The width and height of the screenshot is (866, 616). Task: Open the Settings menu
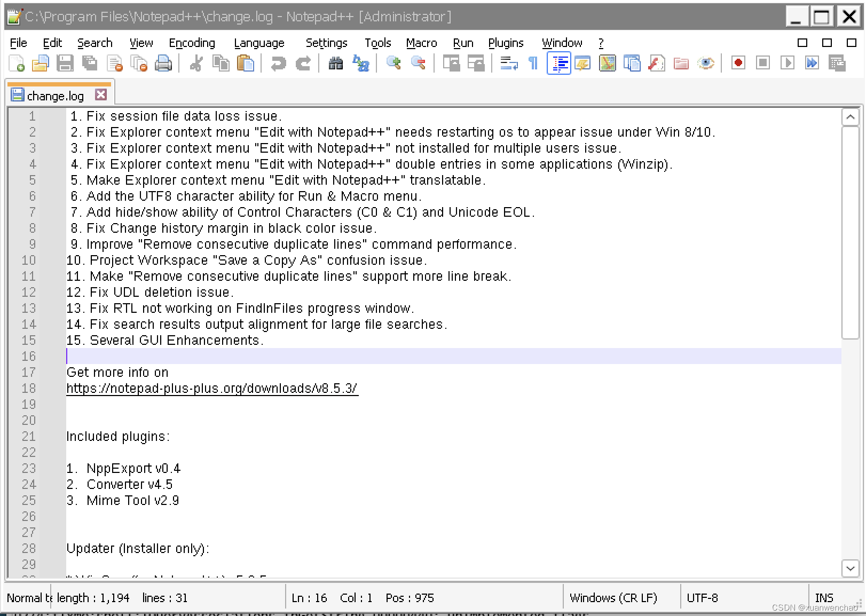tap(326, 43)
